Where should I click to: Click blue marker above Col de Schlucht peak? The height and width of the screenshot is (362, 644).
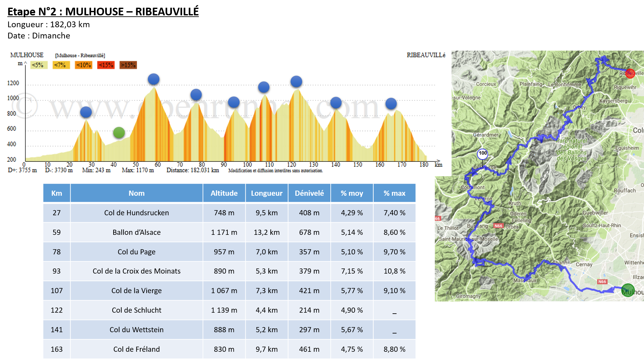(296, 81)
